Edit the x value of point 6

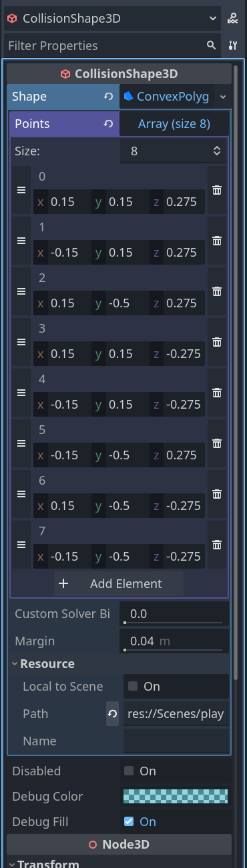pos(62,506)
